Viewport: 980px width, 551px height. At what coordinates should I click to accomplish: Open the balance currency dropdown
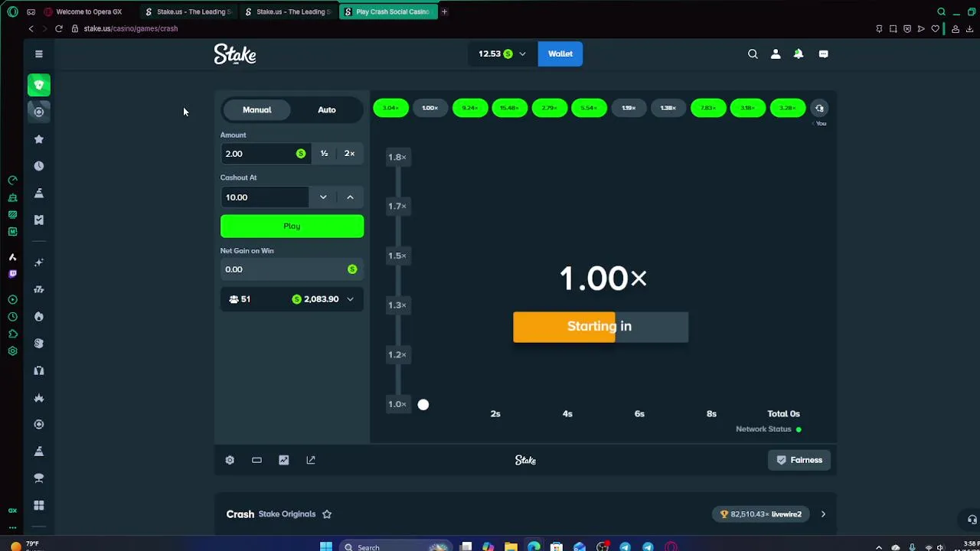(502, 54)
